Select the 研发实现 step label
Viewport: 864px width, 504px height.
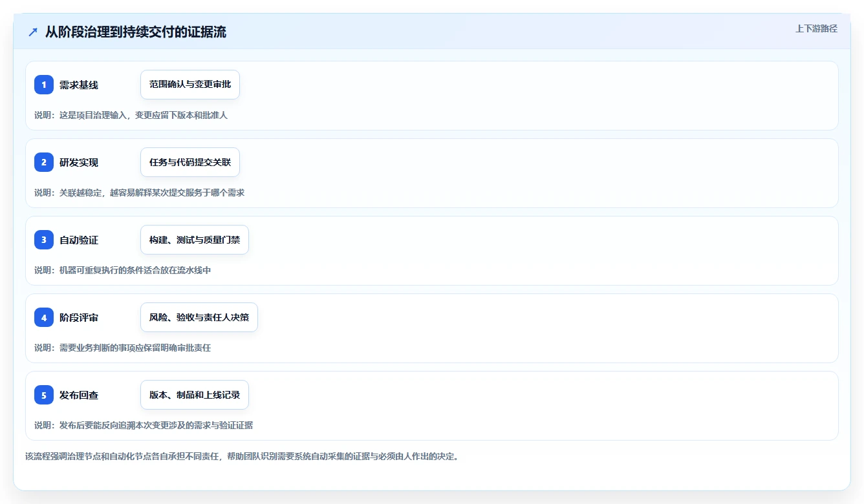(79, 162)
